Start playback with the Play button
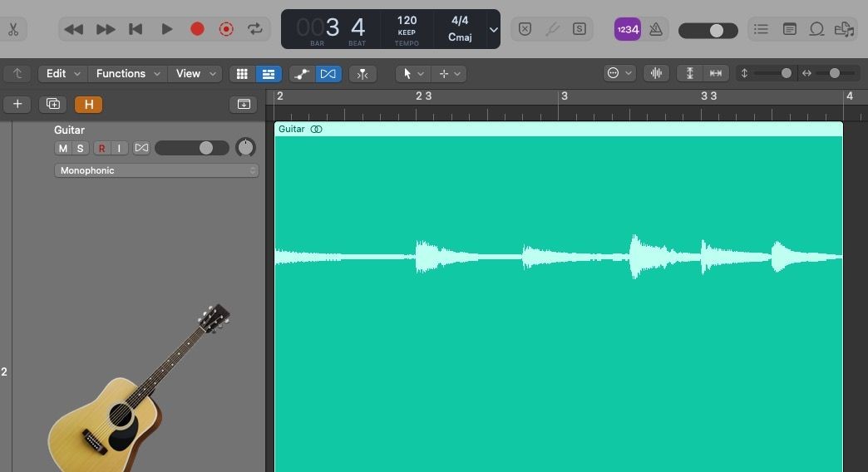 pos(166,29)
